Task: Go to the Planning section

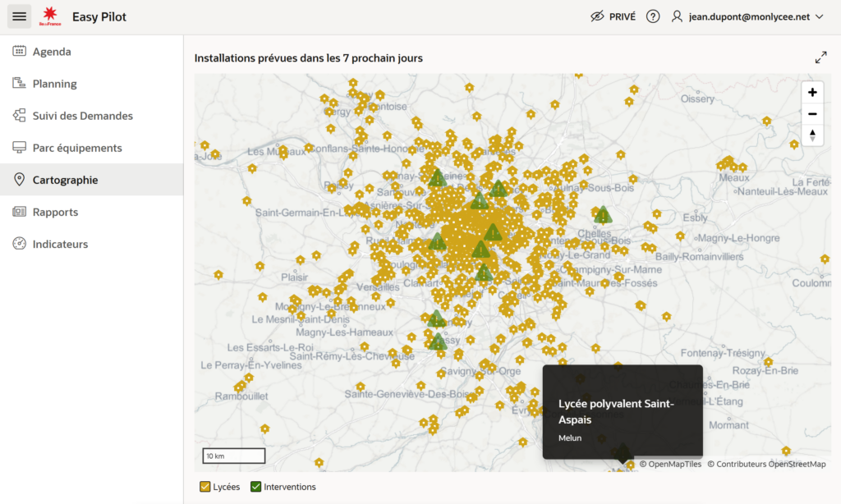Action: tap(92, 84)
